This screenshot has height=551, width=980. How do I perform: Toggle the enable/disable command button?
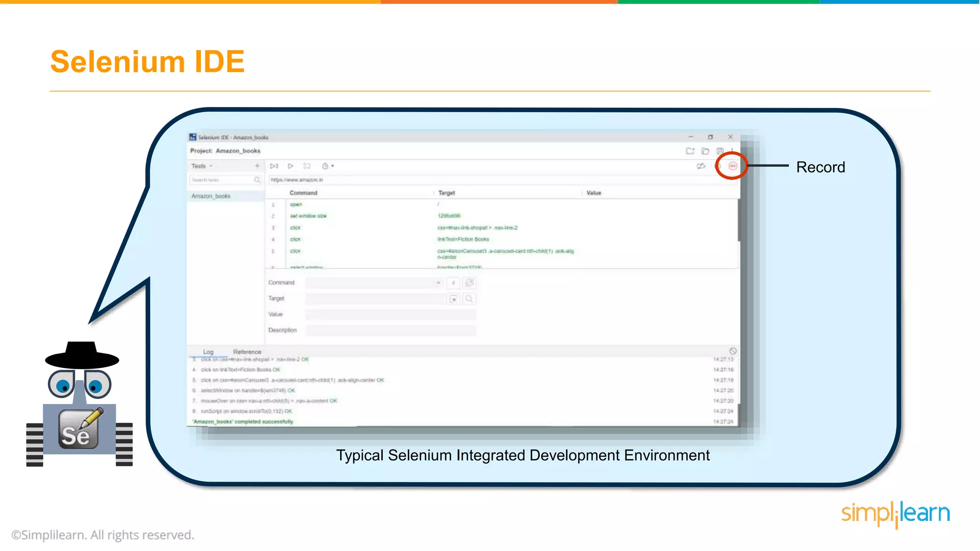[453, 283]
